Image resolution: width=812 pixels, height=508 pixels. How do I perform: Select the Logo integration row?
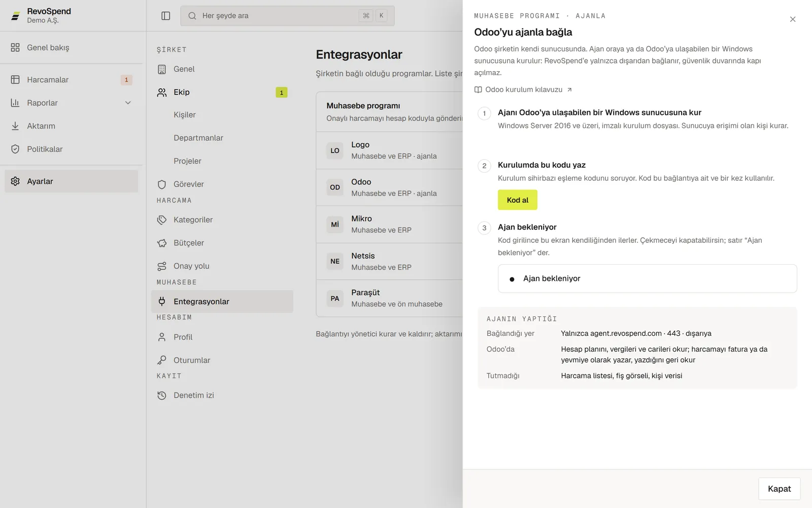pos(389,150)
